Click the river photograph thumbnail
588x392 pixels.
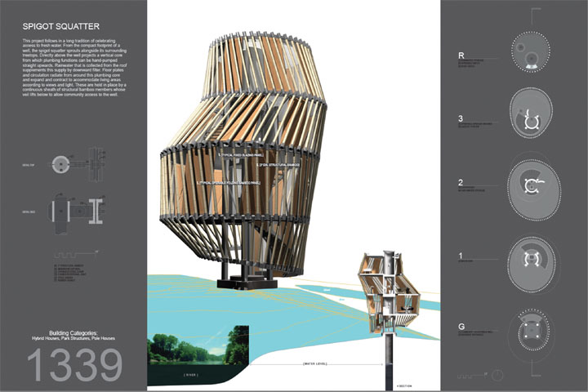point(198,347)
